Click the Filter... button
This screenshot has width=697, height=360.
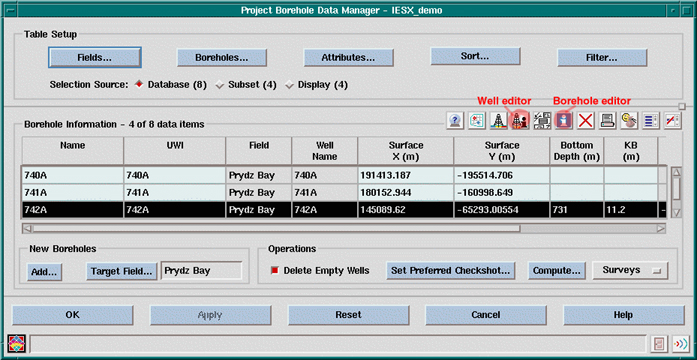coord(602,57)
